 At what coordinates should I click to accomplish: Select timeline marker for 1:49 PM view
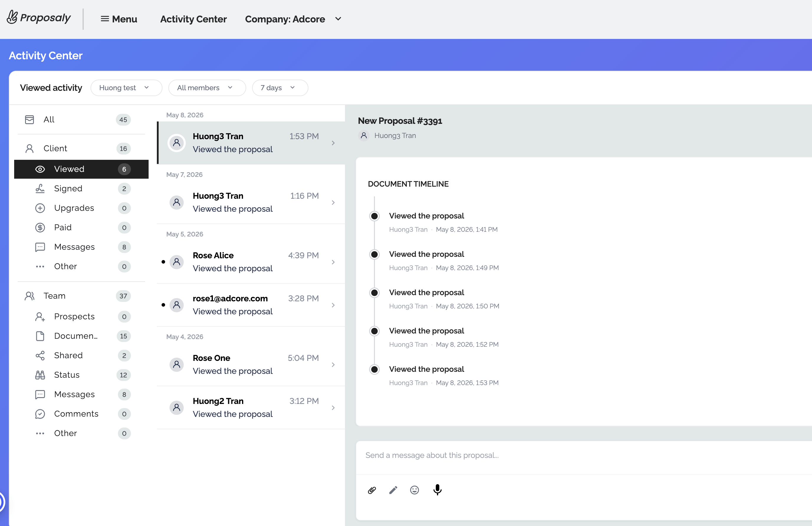pyautogui.click(x=375, y=254)
